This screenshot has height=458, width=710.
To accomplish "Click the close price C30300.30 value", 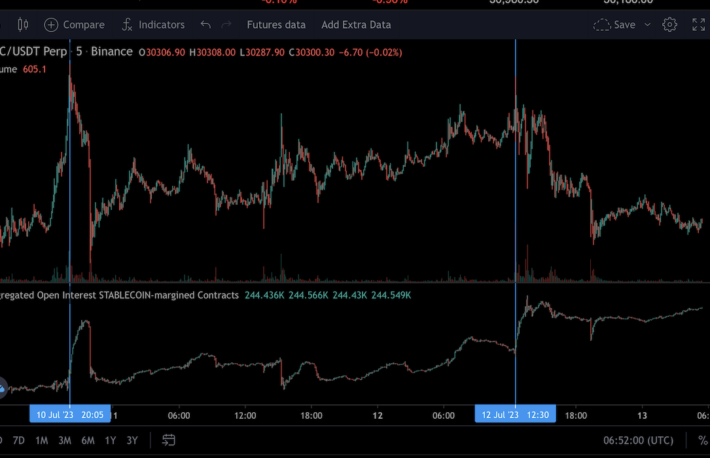I will (x=312, y=53).
